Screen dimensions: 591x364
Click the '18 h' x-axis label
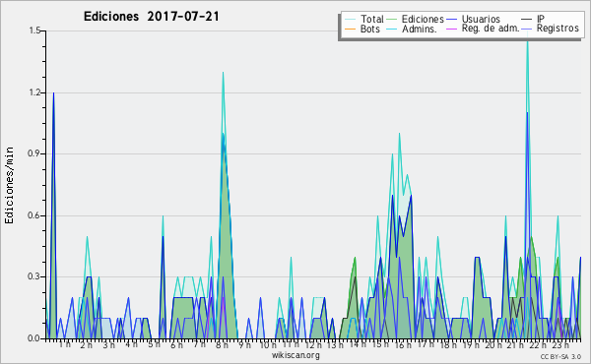(x=448, y=344)
